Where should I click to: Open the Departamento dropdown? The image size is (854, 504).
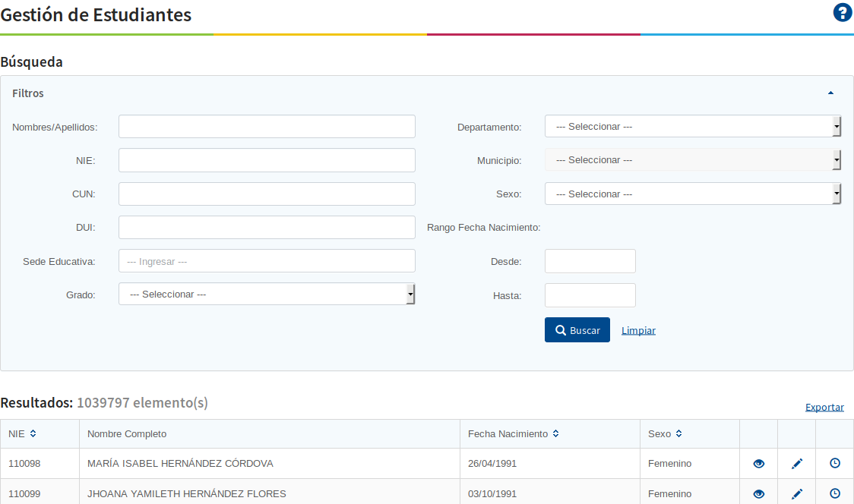tap(692, 127)
